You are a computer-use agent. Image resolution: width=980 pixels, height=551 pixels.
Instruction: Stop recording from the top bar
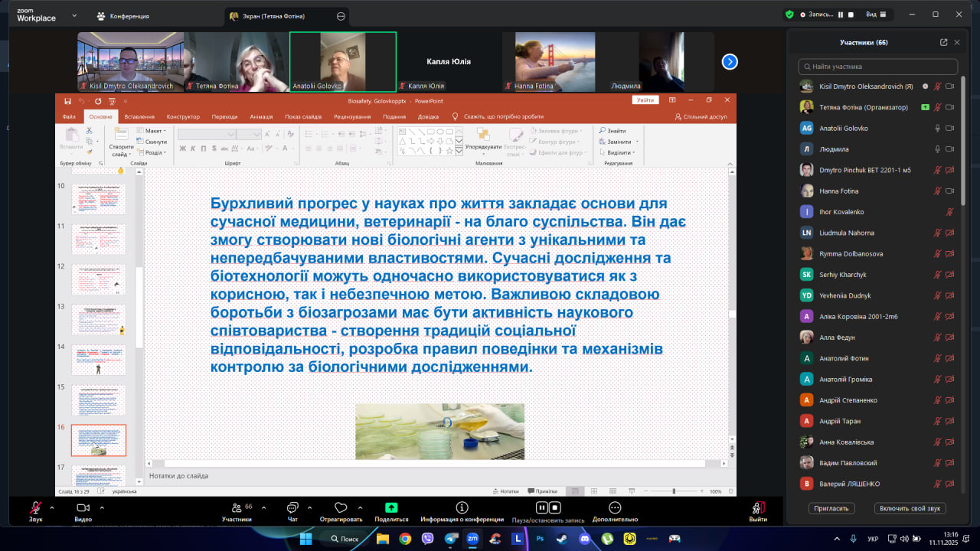pyautogui.click(x=851, y=15)
